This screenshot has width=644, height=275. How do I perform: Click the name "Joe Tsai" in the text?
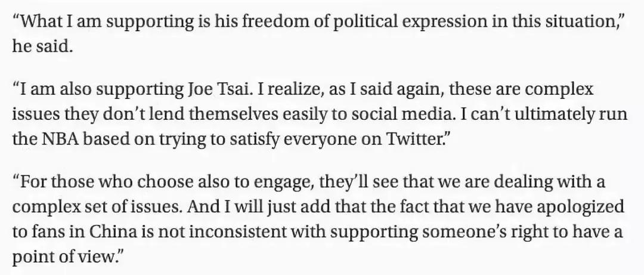tap(208, 90)
